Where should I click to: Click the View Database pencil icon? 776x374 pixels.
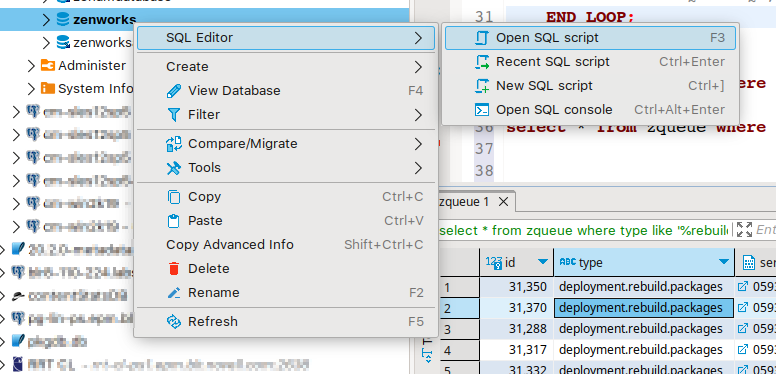click(174, 91)
